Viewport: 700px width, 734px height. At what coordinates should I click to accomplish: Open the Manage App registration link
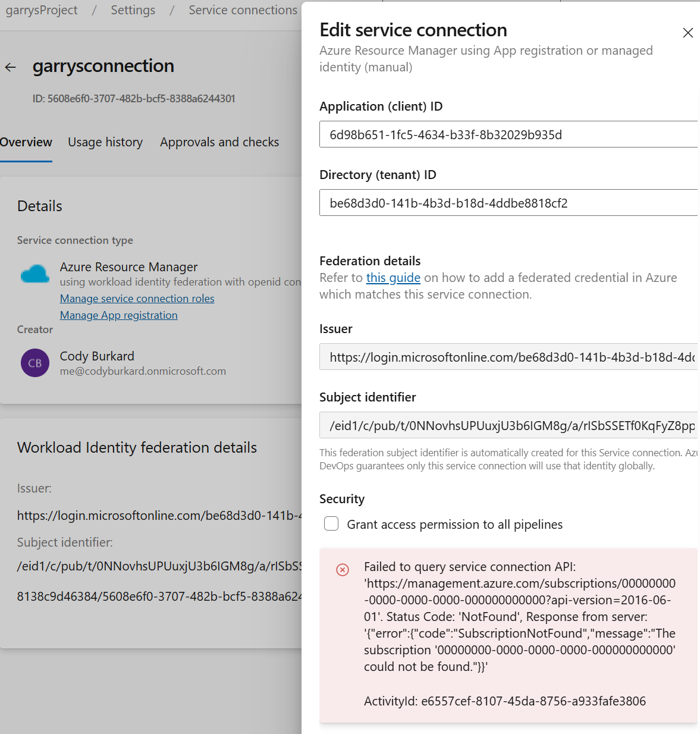(x=118, y=315)
